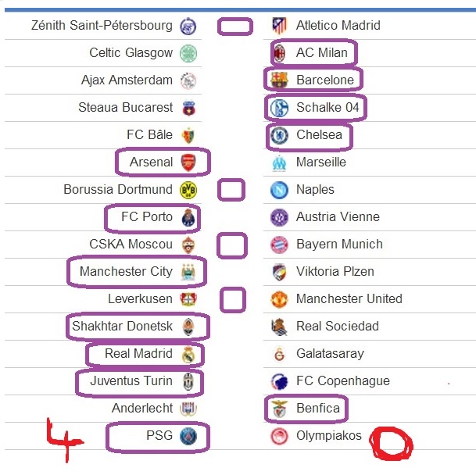
Task: Click empty purple box beside Borussia Dortmund
Action: (231, 190)
